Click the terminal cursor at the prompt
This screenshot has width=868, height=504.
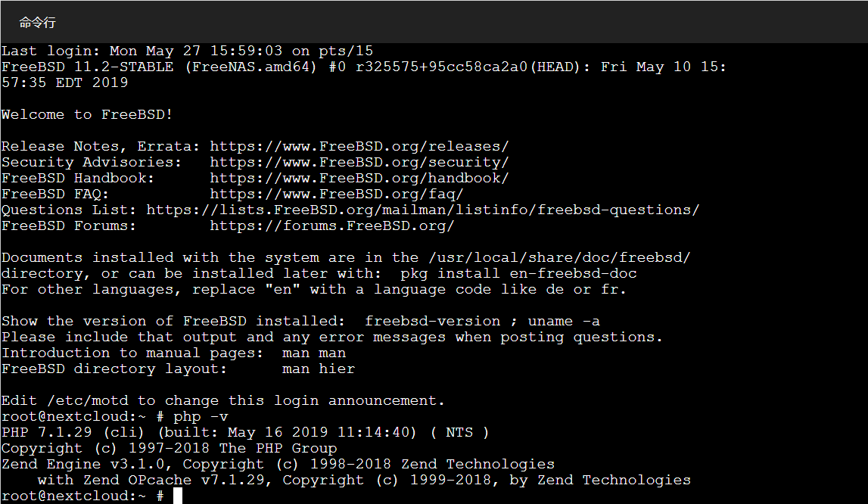(178, 496)
